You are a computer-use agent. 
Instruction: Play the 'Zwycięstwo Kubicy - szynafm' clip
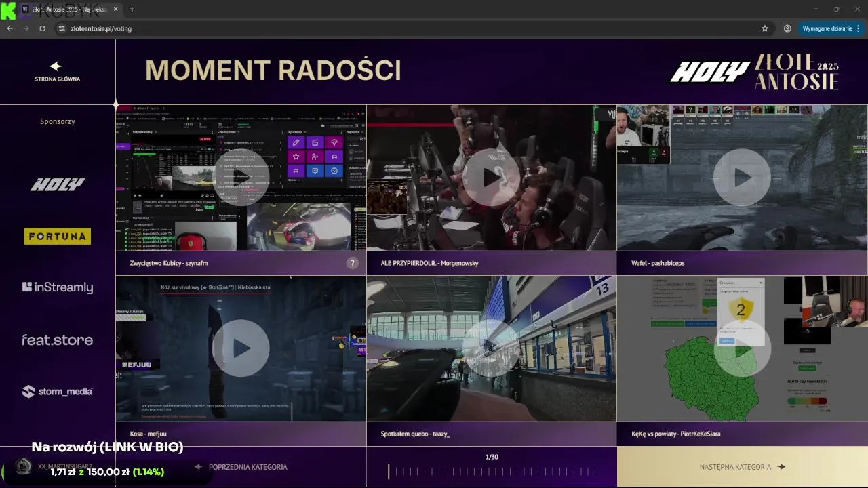241,178
